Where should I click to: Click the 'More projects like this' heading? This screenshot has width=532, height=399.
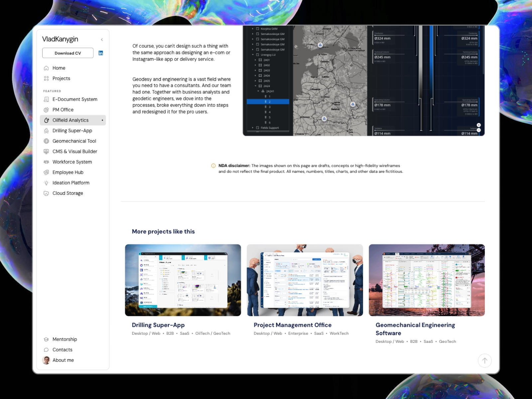tap(163, 231)
